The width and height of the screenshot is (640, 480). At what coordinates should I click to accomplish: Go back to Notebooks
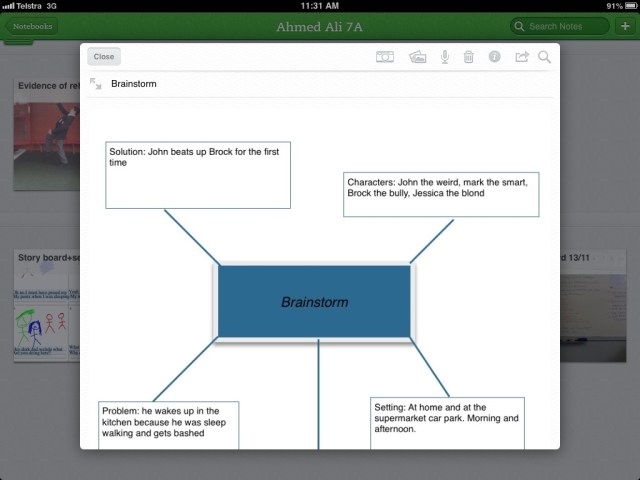pos(32,26)
